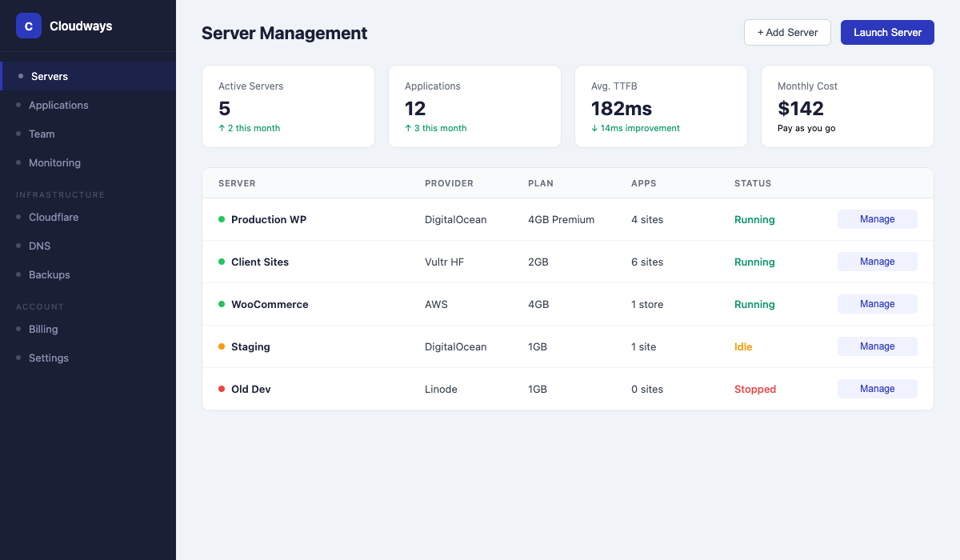This screenshot has height=560, width=960.
Task: Open the Applications section in sidebar
Action: pyautogui.click(x=58, y=105)
